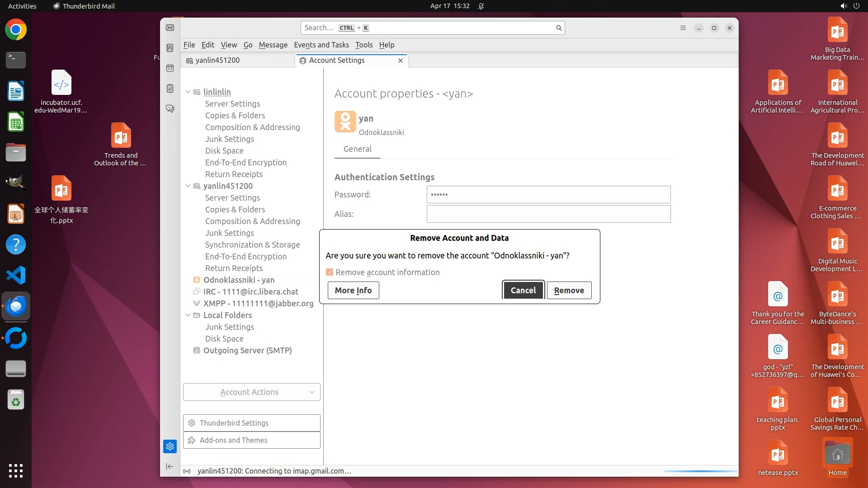The width and height of the screenshot is (868, 488).
Task: Open the Thunderbird hamburger app menu
Action: coord(683,28)
